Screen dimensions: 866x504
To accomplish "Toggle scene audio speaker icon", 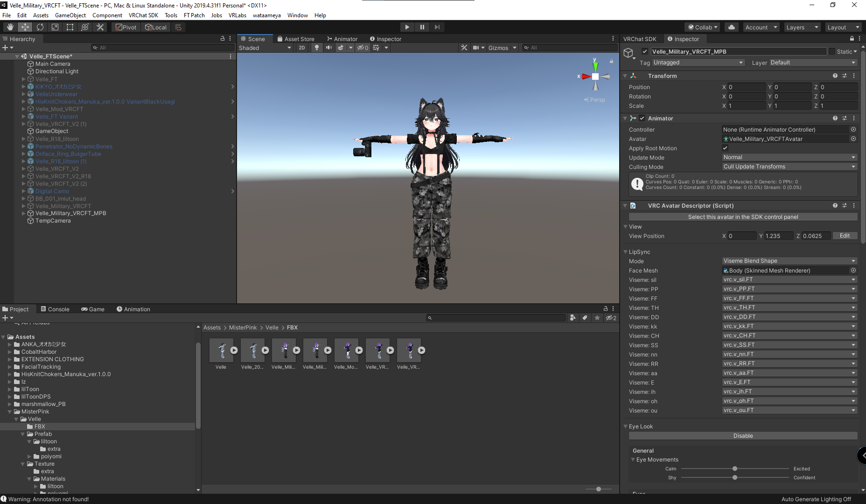I will [329, 48].
